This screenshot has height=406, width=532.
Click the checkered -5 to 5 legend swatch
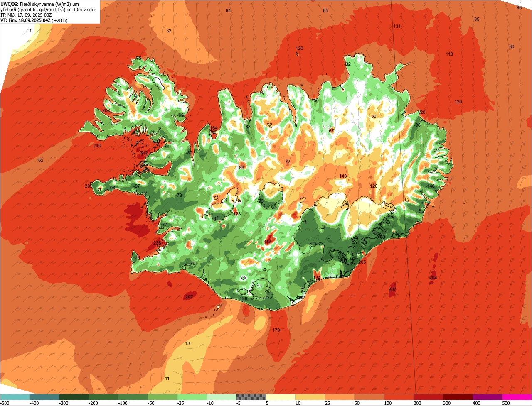point(251,397)
